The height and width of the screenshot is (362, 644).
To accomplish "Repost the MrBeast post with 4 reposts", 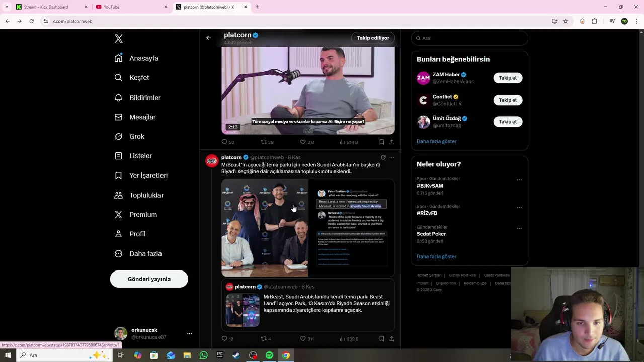I will pyautogui.click(x=266, y=339).
